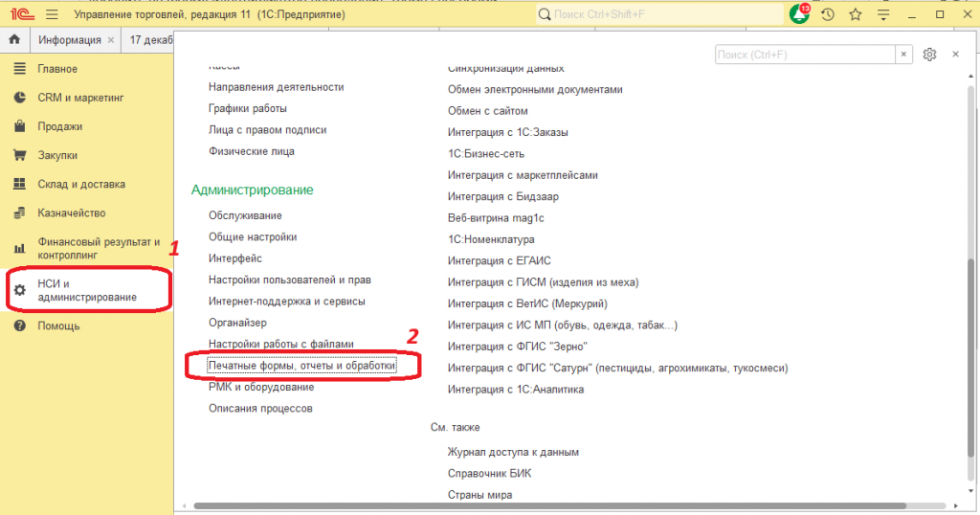Open Интеграция с ФГИС "Зерно"
The image size is (980, 515).
[x=518, y=347]
